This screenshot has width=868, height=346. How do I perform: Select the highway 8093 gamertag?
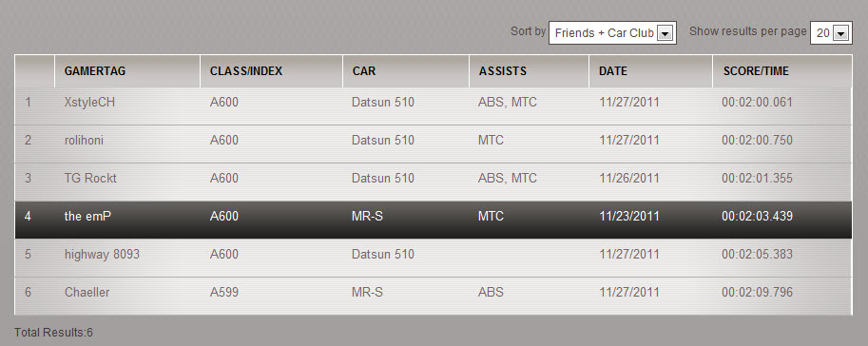pos(102,255)
